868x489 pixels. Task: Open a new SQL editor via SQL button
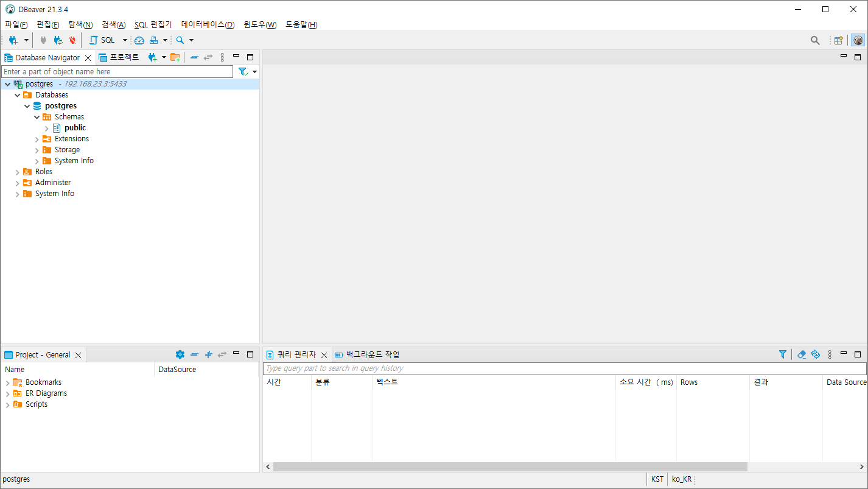coord(102,40)
